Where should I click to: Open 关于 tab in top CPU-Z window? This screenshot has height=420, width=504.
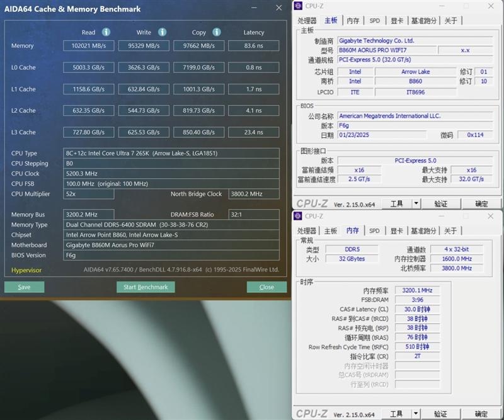pos(450,21)
